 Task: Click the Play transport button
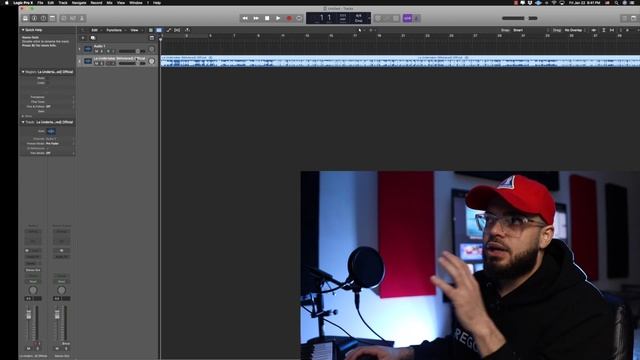[278, 18]
